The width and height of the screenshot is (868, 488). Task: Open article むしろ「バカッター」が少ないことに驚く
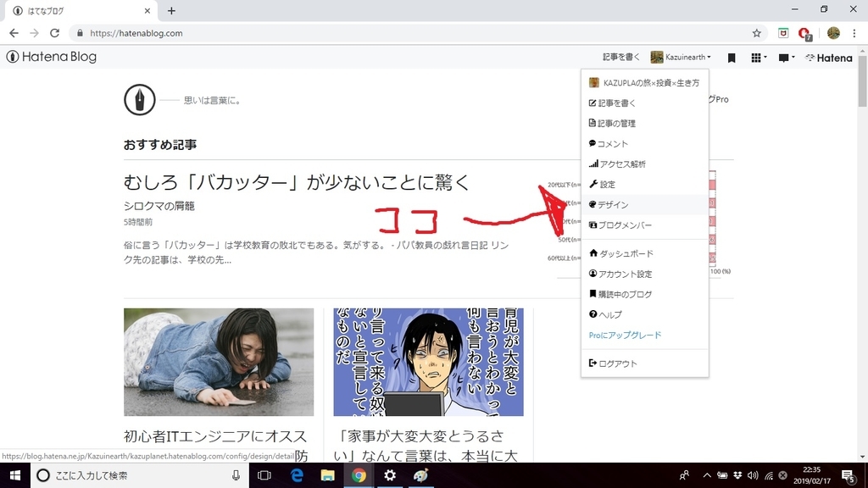tap(297, 182)
